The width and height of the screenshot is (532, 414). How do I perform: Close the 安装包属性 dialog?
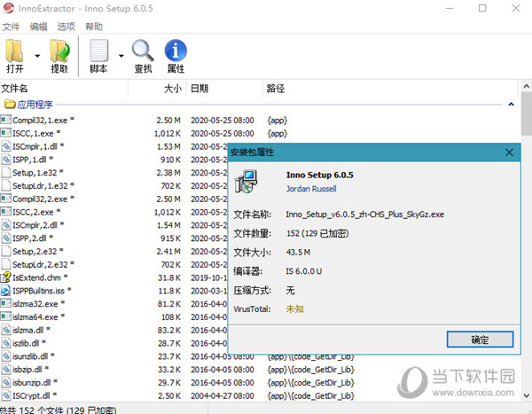tap(509, 152)
